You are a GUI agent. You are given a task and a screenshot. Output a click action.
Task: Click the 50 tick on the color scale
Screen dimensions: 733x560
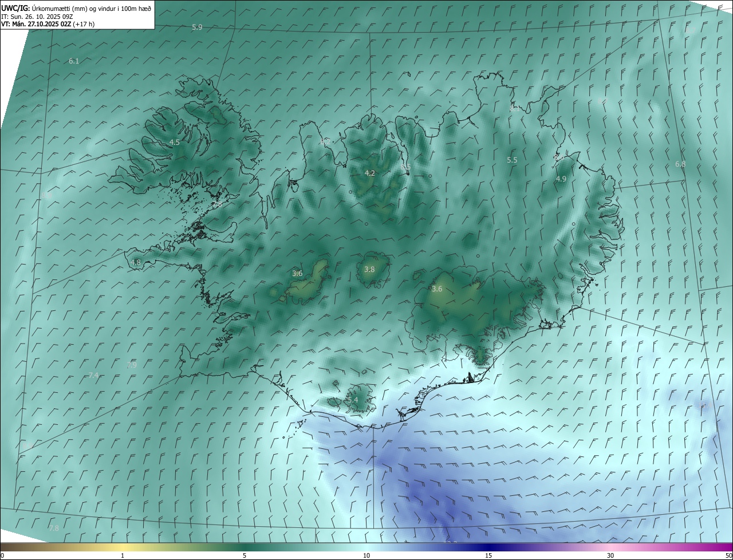click(728, 555)
